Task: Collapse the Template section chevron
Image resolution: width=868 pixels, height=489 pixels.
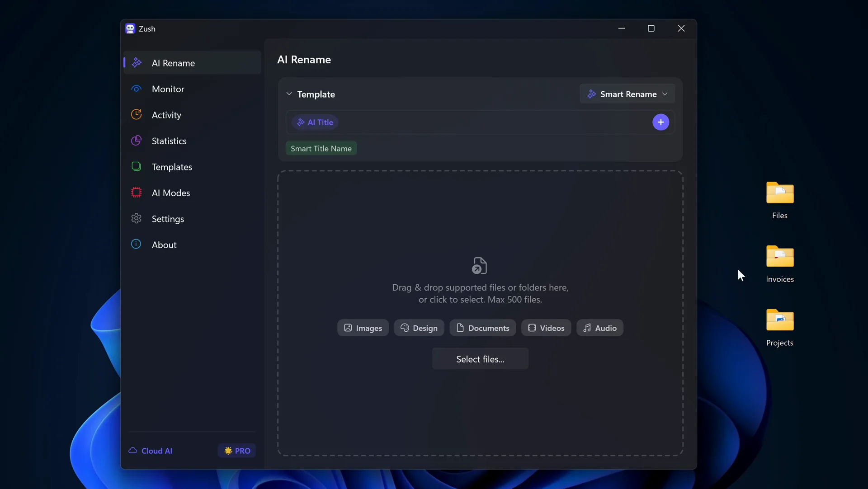Action: pos(289,94)
